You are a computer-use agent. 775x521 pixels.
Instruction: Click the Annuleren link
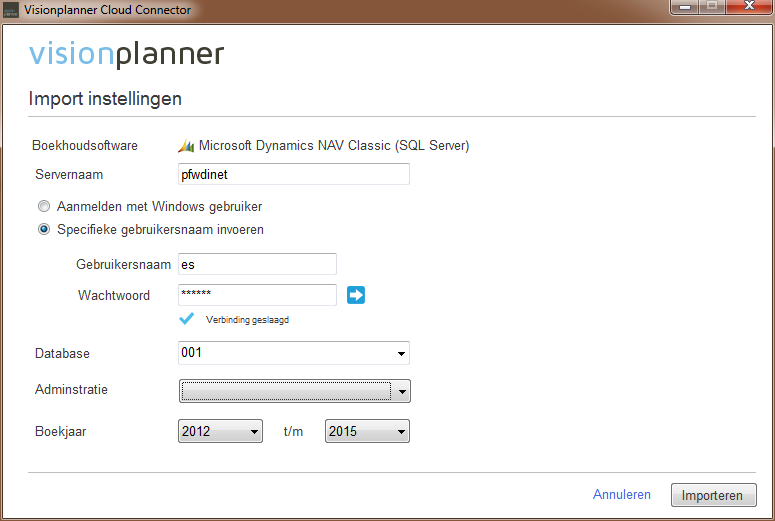622,494
